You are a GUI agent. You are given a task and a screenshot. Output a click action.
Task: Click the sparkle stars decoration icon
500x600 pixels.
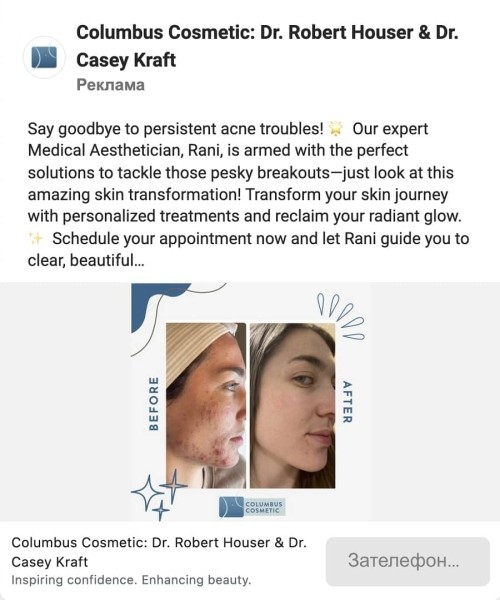pos(158,495)
